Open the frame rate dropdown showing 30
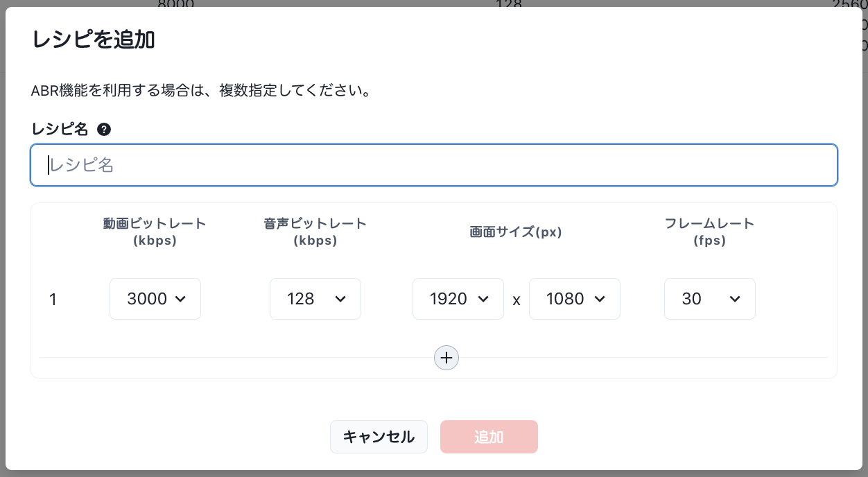The height and width of the screenshot is (477, 868). 710,299
